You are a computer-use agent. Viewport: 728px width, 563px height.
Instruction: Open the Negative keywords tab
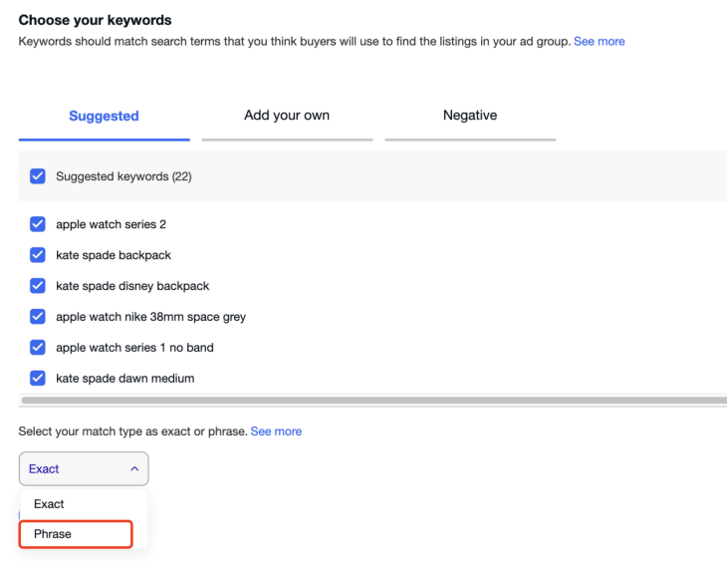tap(470, 116)
